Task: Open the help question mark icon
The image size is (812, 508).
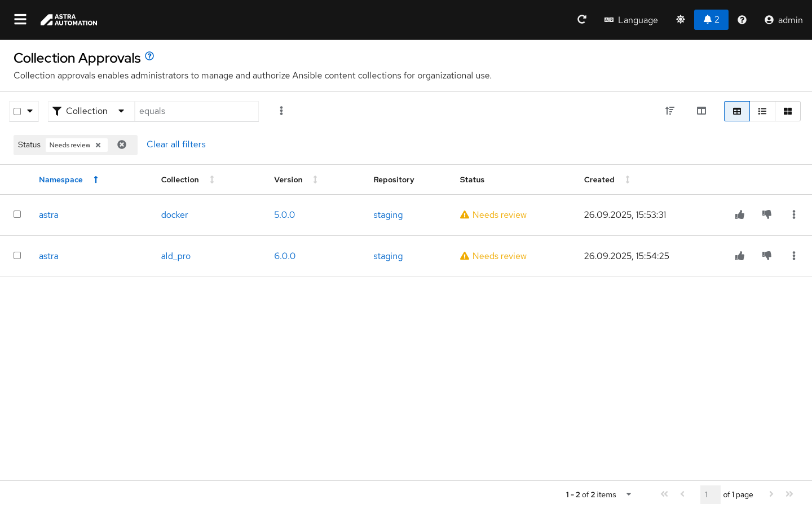Action: 742,20
